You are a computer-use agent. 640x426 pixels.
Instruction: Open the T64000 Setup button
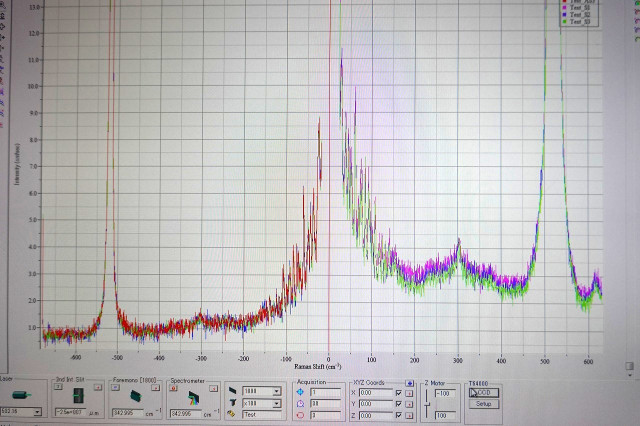click(482, 404)
